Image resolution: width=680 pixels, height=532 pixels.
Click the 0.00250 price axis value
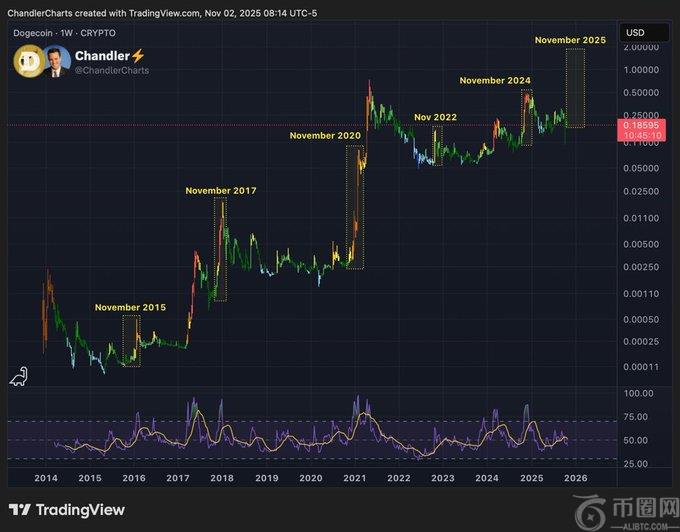[641, 267]
